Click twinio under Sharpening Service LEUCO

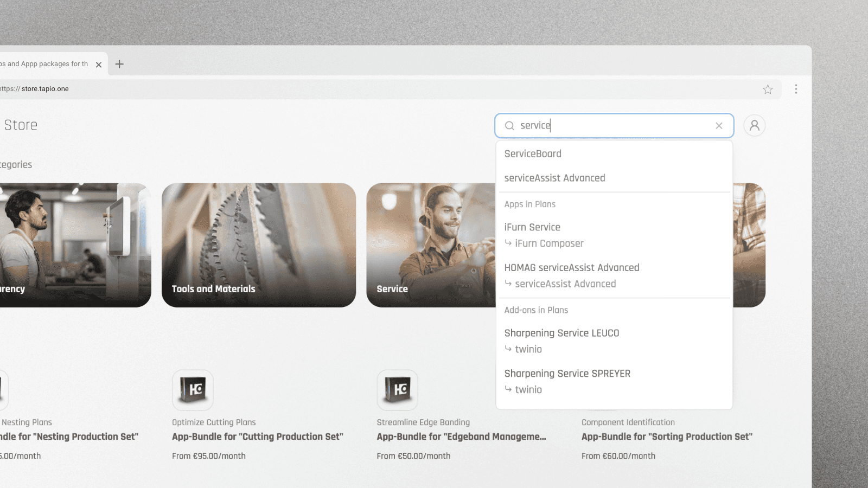click(x=528, y=349)
